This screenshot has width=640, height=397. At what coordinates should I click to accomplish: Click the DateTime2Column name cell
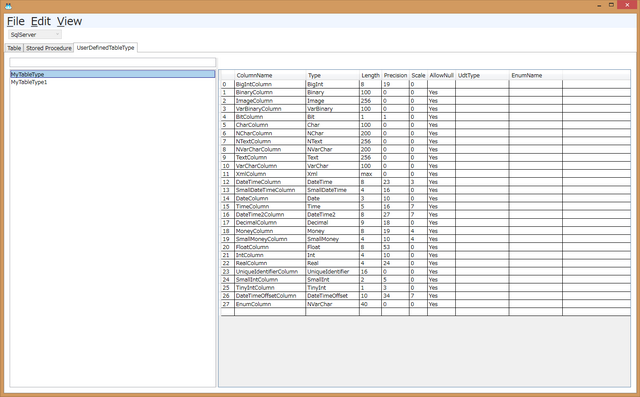(270, 215)
